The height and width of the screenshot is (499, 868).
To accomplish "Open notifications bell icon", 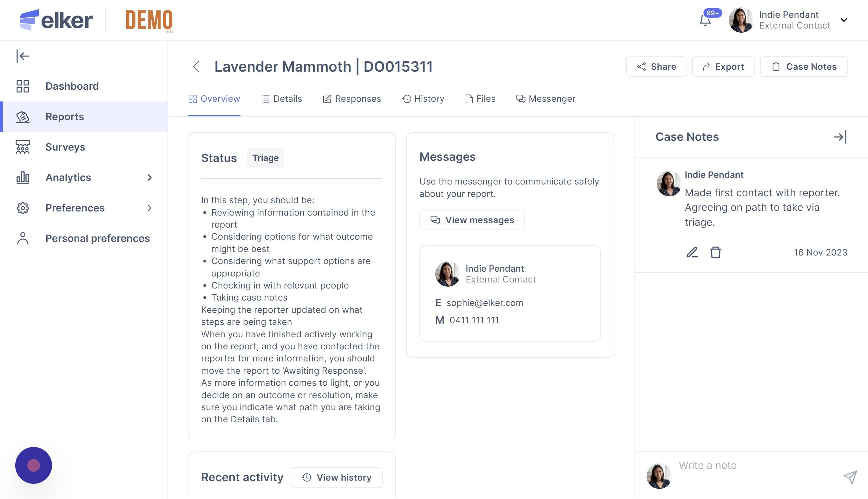I will (705, 21).
